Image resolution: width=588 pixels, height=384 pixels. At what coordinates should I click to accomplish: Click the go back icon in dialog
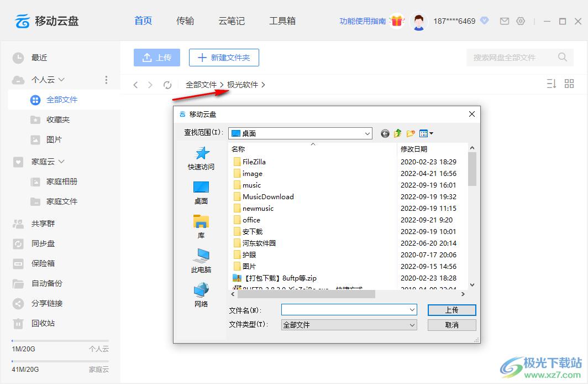[385, 133]
